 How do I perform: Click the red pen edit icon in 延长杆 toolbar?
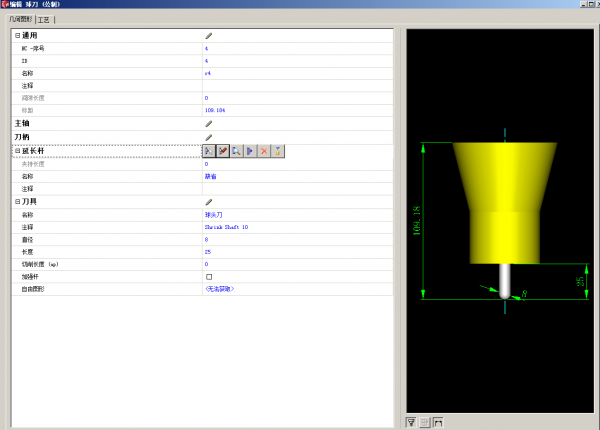222,151
